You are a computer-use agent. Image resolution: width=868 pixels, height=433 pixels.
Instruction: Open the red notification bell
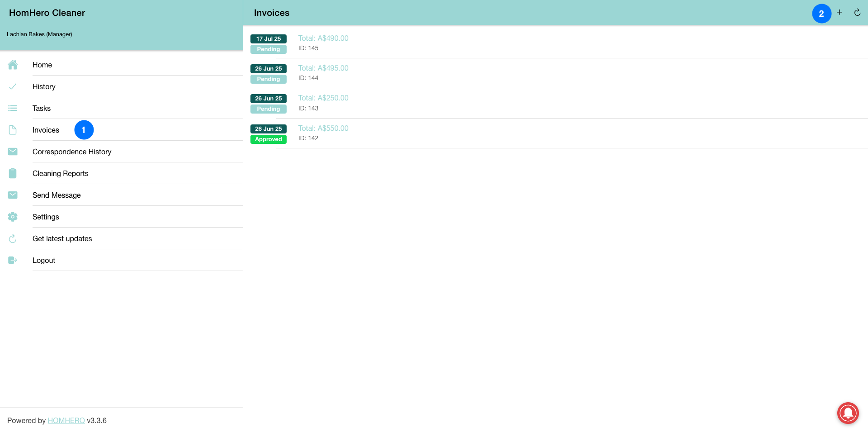(x=848, y=413)
